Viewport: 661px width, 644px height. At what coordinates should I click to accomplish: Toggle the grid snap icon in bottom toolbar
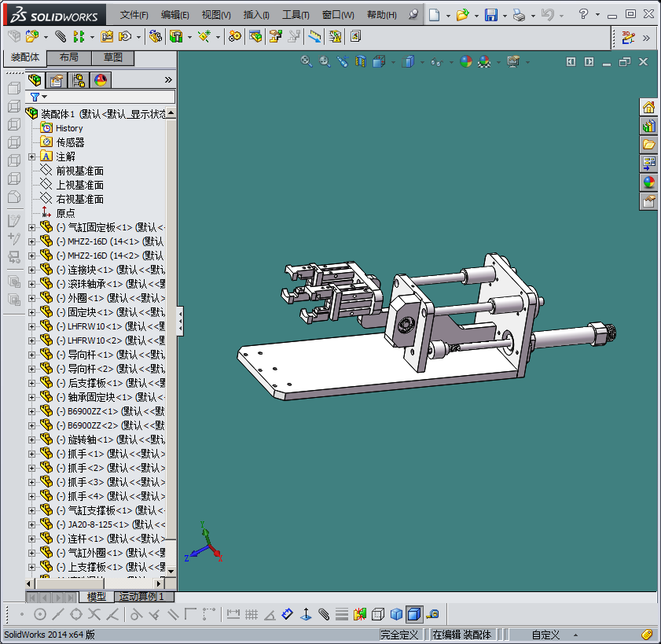pyautogui.click(x=252, y=614)
